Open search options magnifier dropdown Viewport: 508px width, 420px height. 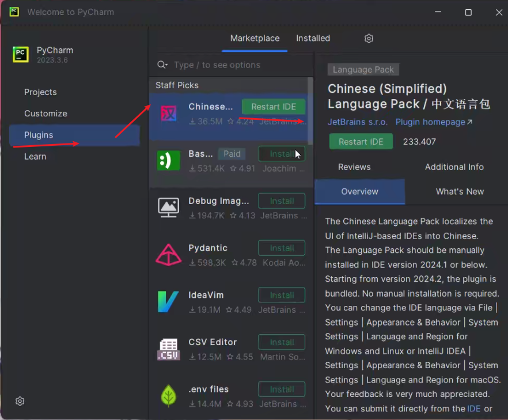click(x=162, y=65)
